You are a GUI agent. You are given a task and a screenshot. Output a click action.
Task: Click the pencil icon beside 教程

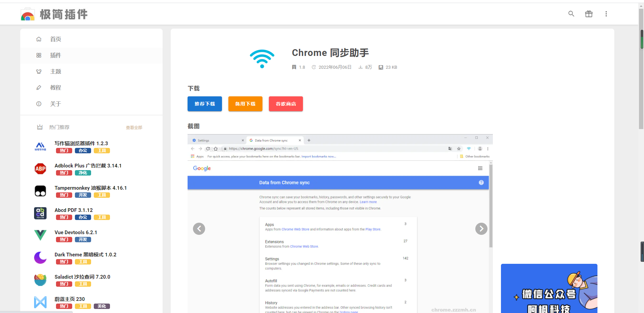coord(39,88)
